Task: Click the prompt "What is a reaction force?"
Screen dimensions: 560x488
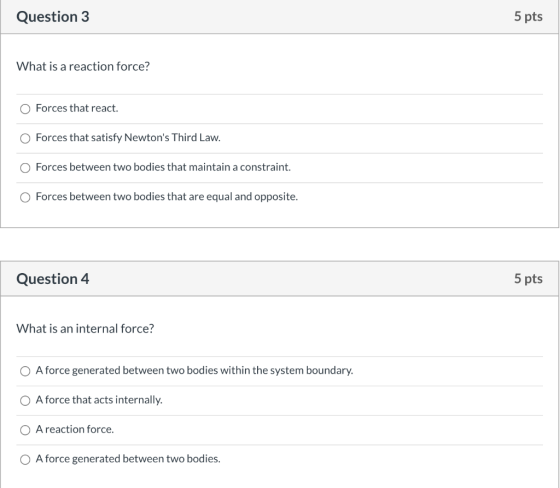Action: 83,66
